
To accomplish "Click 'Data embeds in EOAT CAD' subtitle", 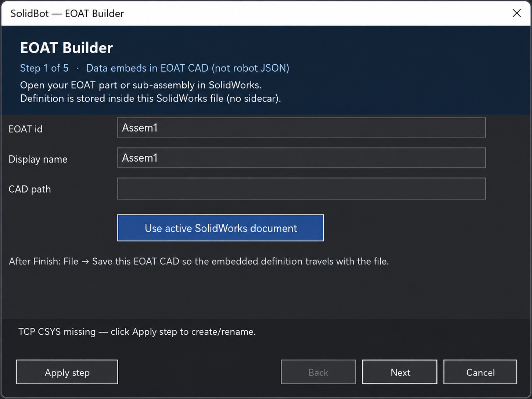I will pyautogui.click(x=188, y=68).
